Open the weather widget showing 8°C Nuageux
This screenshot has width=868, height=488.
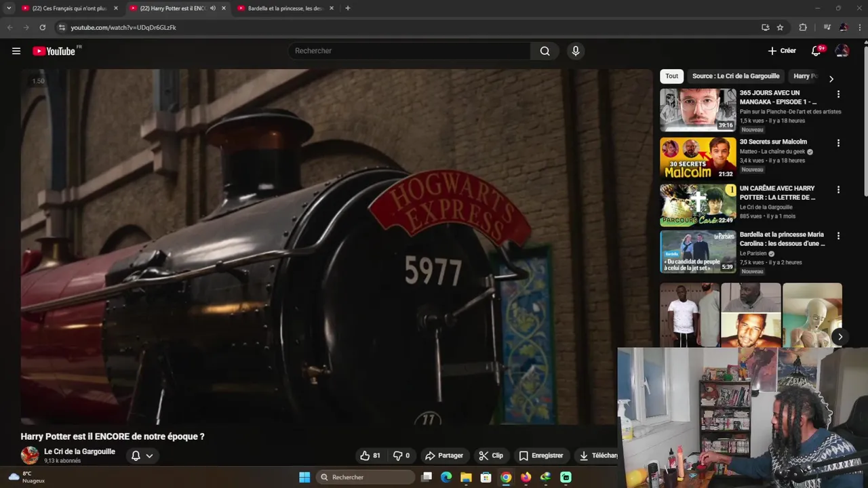click(x=26, y=477)
